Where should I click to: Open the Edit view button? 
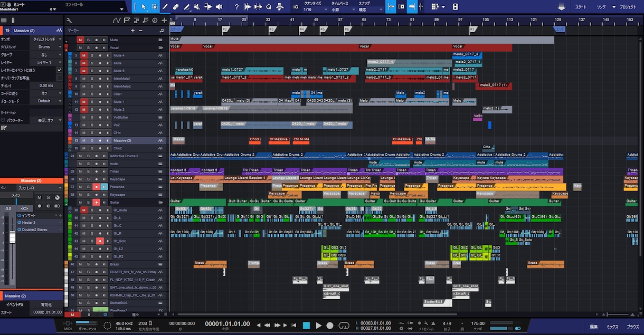594,327
